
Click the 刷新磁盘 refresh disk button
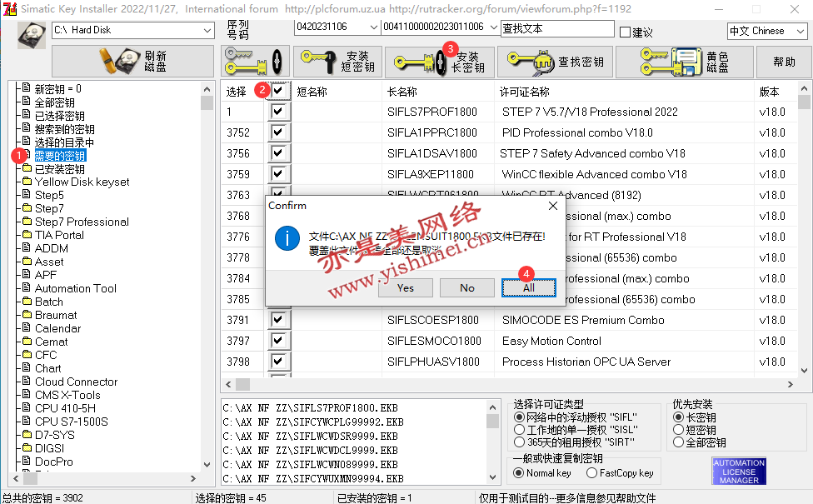click(x=132, y=61)
